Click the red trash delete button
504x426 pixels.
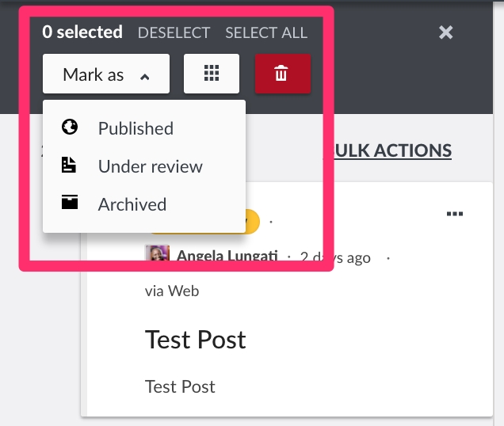[282, 74]
